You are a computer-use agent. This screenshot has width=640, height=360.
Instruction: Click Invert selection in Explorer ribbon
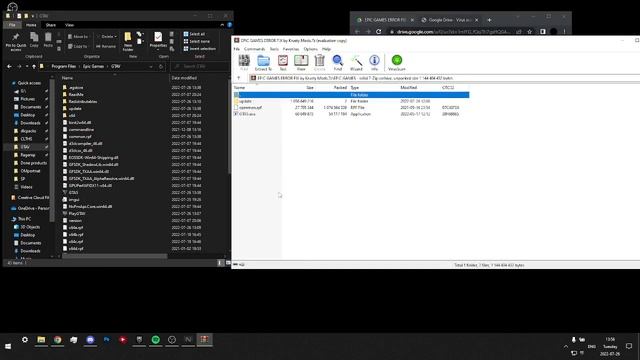[x=200, y=49]
